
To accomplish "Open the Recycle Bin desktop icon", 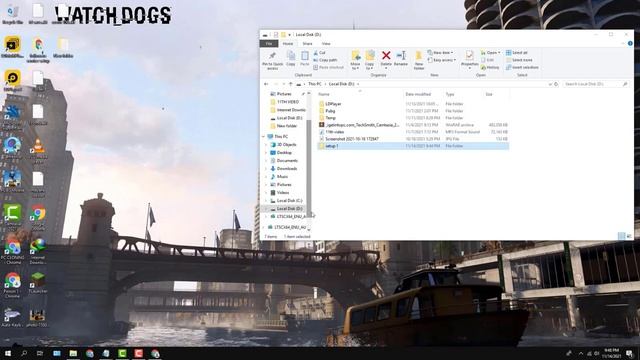I will [12, 13].
